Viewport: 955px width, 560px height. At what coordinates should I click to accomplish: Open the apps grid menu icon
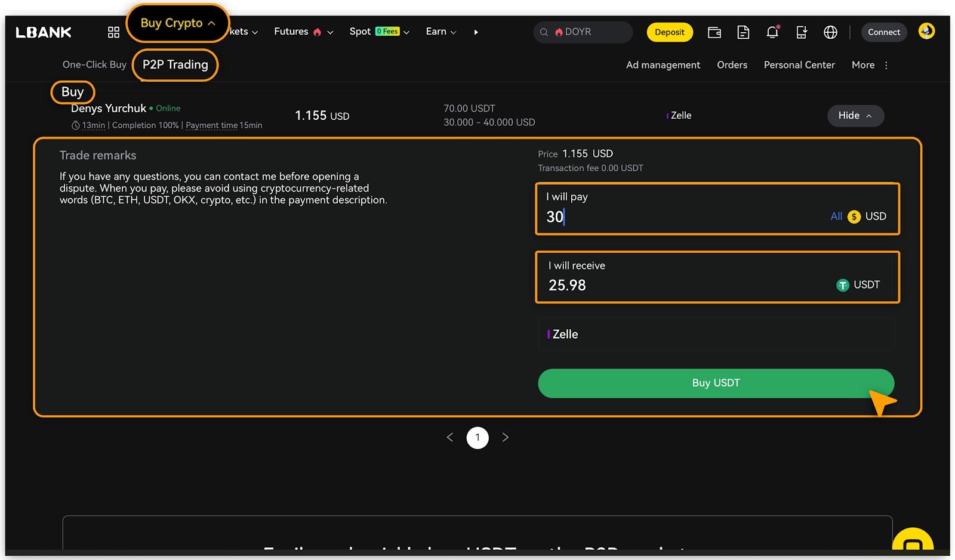coord(113,32)
